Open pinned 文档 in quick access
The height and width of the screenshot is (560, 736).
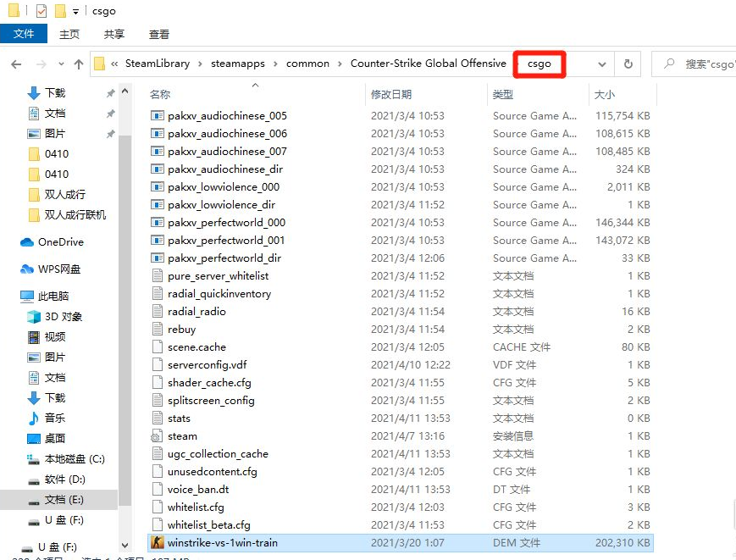point(55,114)
